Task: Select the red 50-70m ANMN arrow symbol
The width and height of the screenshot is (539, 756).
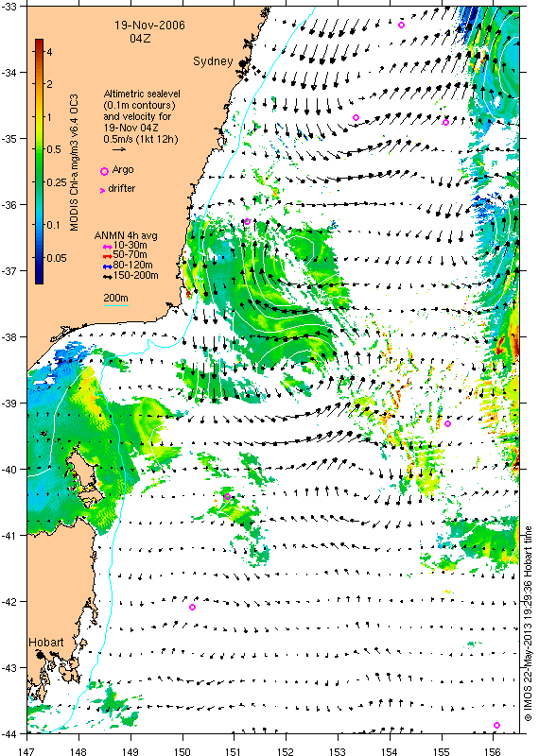Action: pyautogui.click(x=108, y=256)
